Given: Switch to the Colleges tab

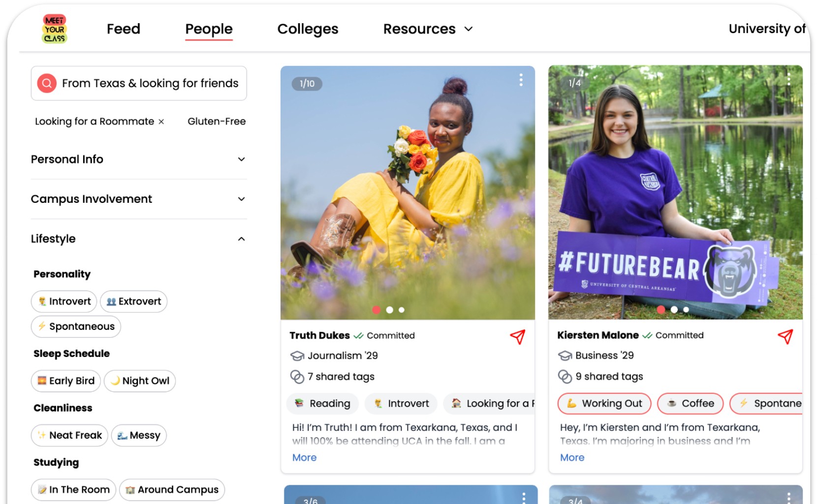Looking at the screenshot, I should click(308, 29).
